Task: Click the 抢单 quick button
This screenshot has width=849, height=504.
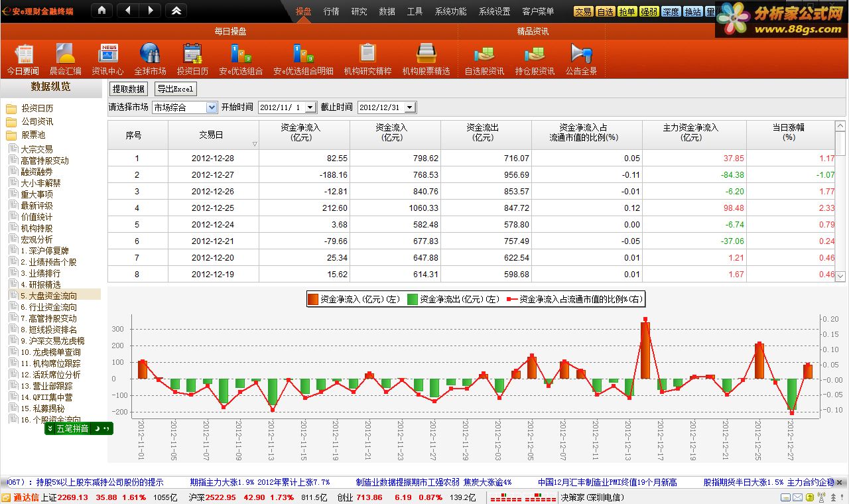Action: point(627,11)
